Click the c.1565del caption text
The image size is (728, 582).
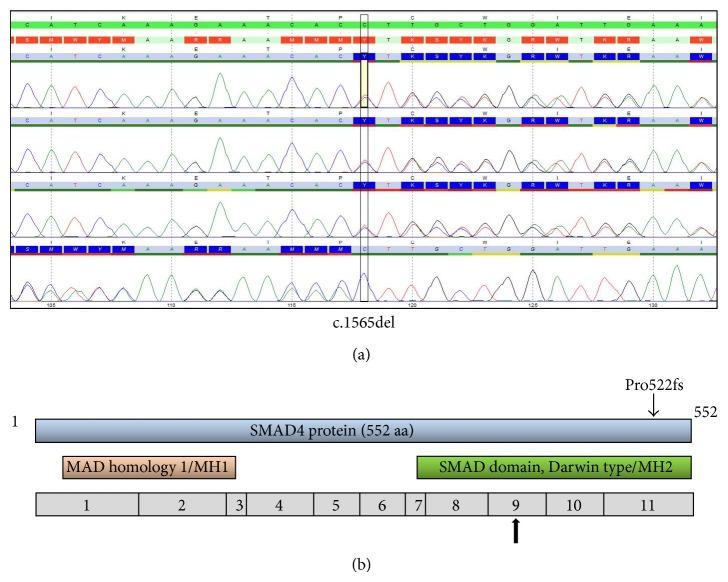pos(364,321)
